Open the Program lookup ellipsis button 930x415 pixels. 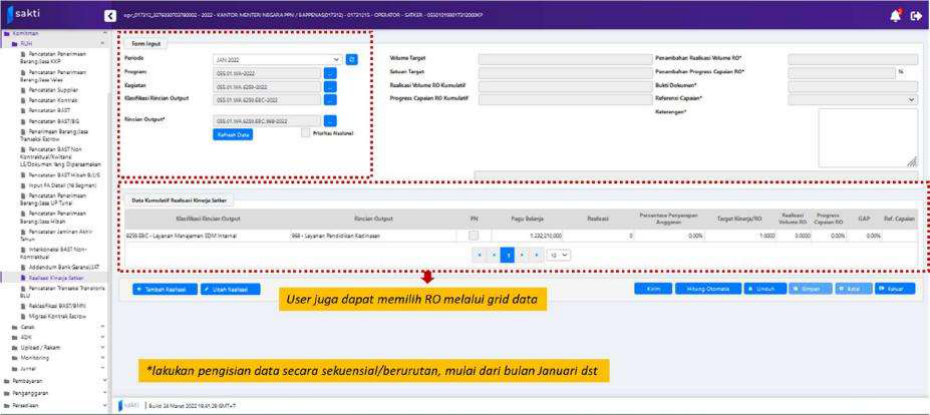(331, 73)
